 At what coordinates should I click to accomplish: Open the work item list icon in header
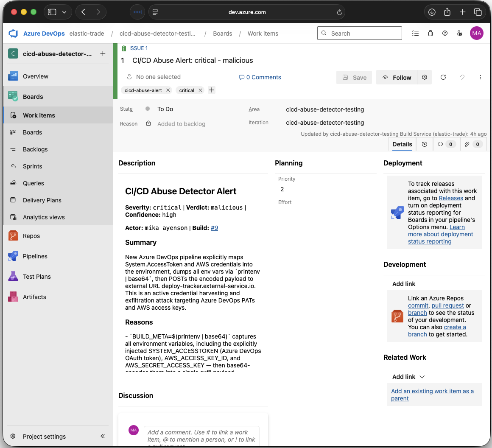point(415,33)
